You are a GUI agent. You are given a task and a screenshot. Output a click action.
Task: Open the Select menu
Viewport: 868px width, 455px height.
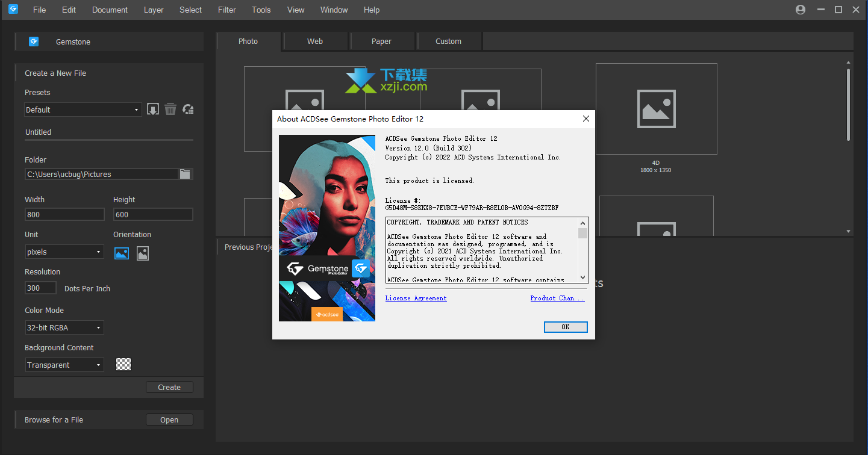pyautogui.click(x=190, y=10)
